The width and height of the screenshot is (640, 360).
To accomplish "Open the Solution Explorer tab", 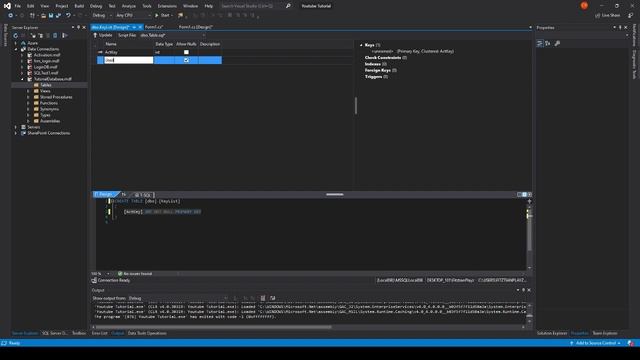I will pyautogui.click(x=551, y=333).
